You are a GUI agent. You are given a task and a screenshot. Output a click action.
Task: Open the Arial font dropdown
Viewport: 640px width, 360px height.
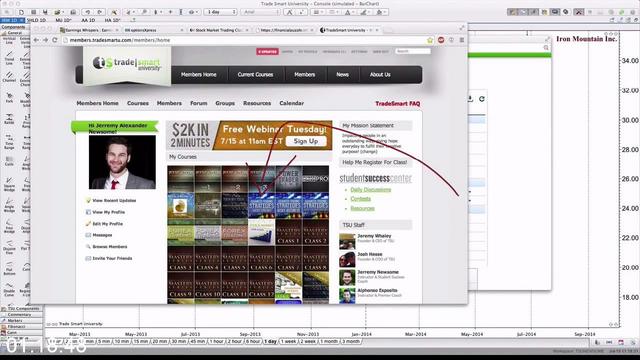pyautogui.click(x=260, y=12)
